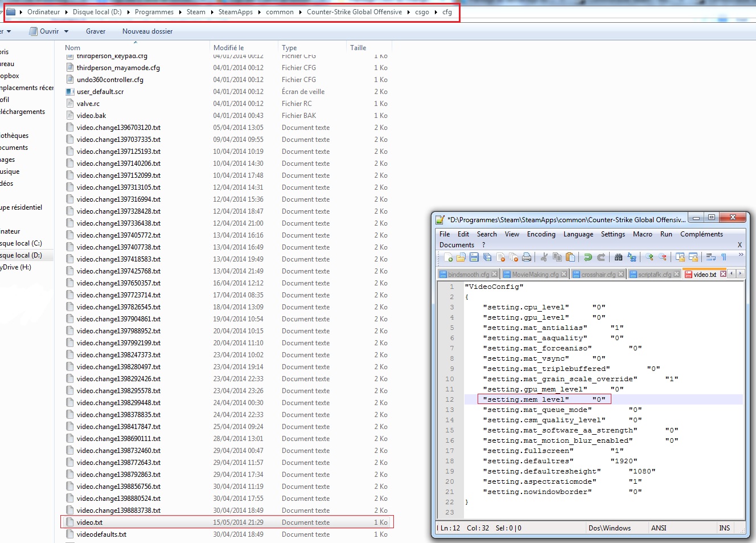Click the Print icon in Notepad++ toolbar
Screen dimensions: 756x543
coord(527,258)
